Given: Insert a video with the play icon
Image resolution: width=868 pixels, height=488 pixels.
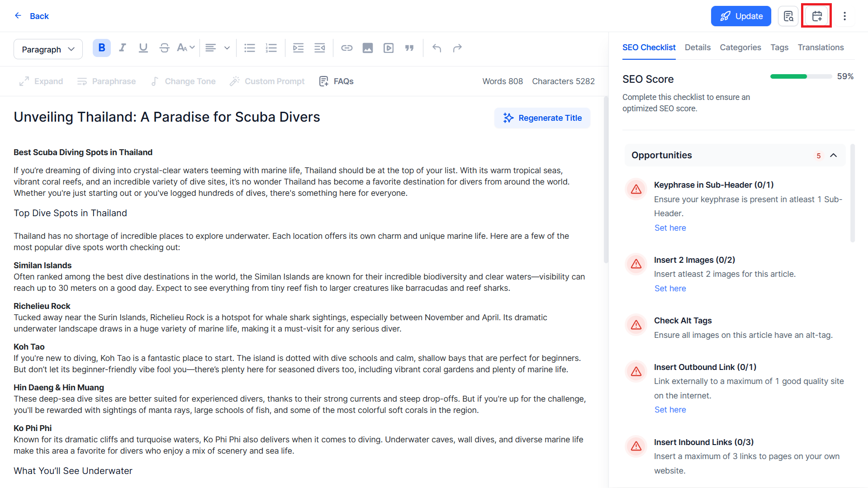Looking at the screenshot, I should (x=389, y=48).
